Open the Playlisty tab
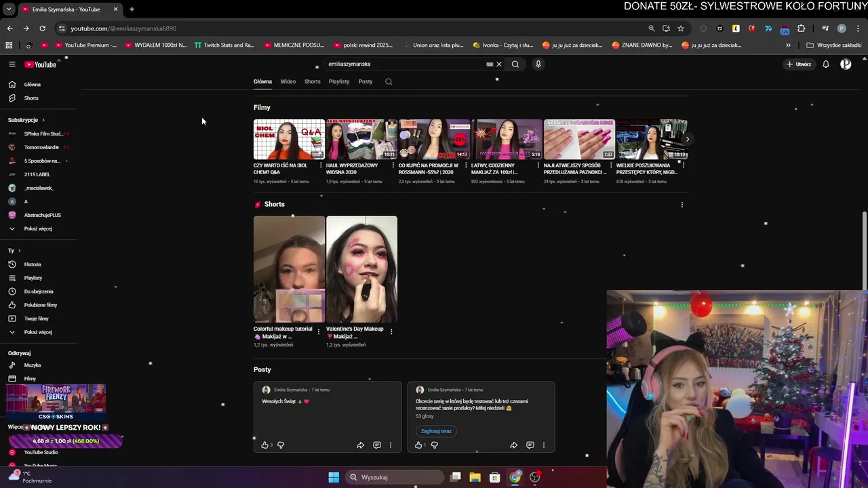Viewport: 868px width, 488px height. click(x=339, y=81)
